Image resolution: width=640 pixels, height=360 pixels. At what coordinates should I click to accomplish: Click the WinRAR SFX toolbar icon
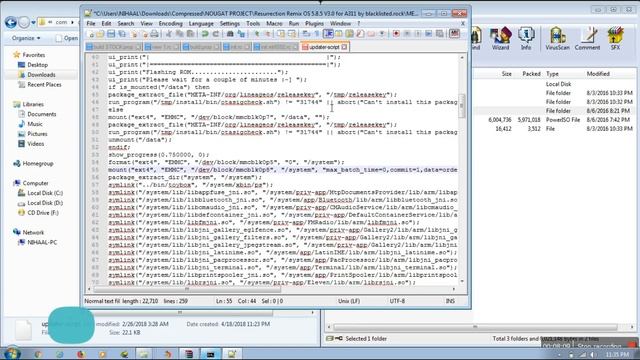pyautogui.click(x=615, y=39)
